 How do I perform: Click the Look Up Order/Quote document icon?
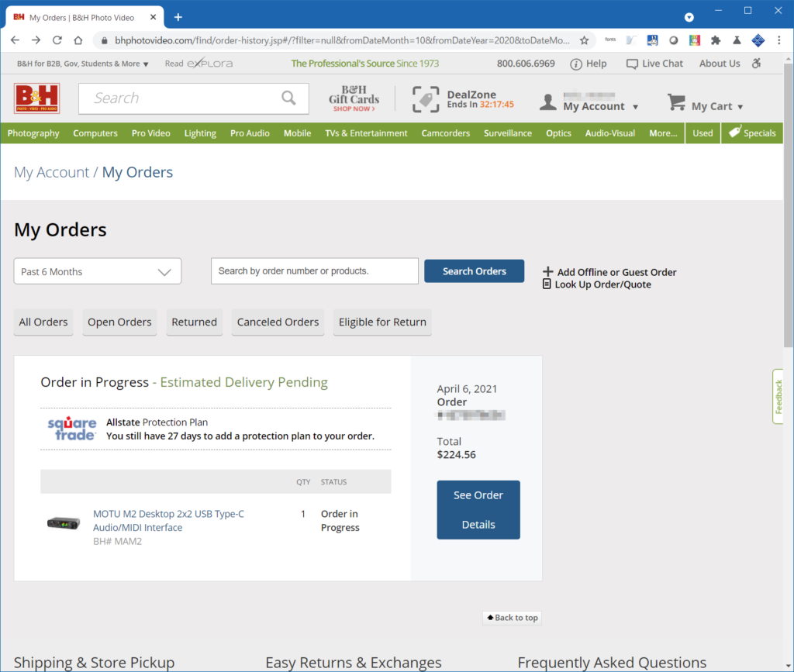[x=547, y=284]
